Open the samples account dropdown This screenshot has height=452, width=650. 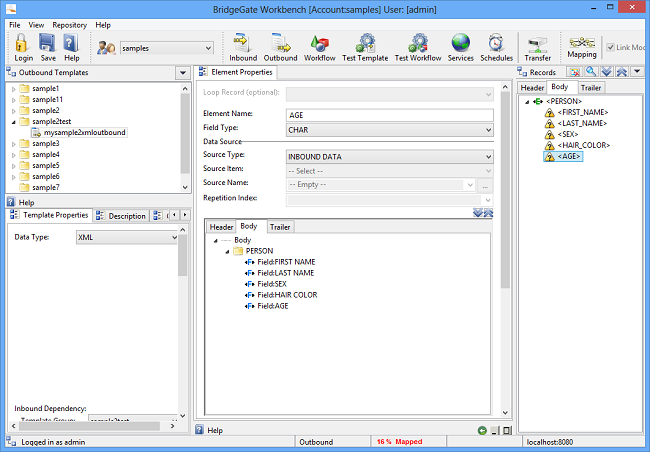click(x=208, y=48)
